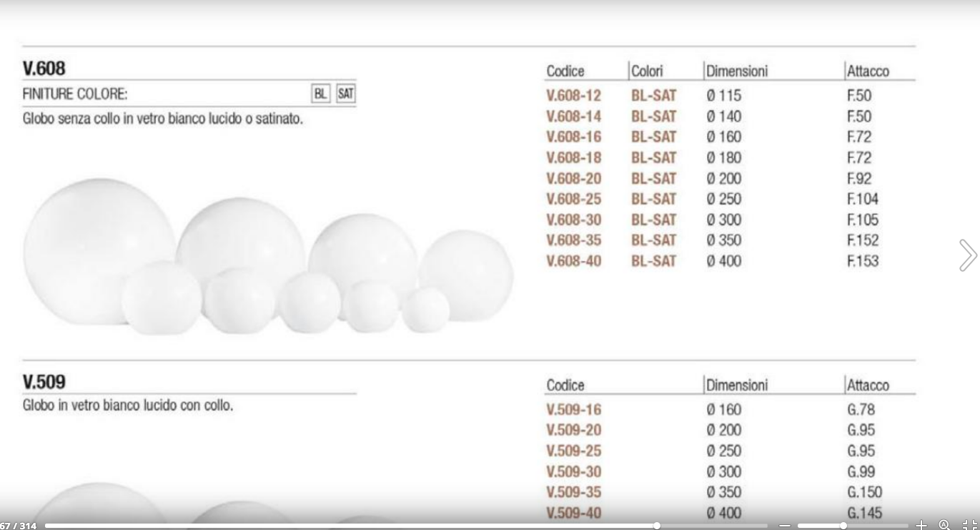Open product code V.608-12
The width and height of the screenshot is (980, 530).
pyautogui.click(x=573, y=96)
